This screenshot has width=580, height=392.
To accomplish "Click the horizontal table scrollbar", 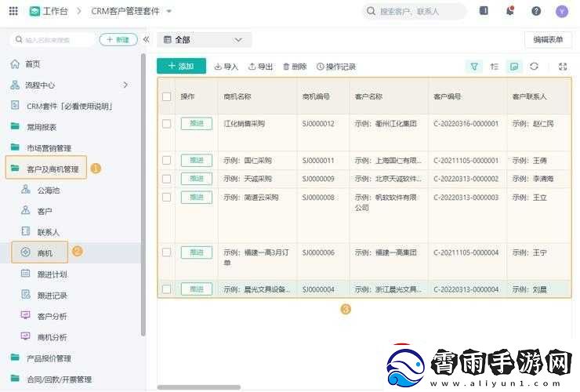I will [198, 387].
